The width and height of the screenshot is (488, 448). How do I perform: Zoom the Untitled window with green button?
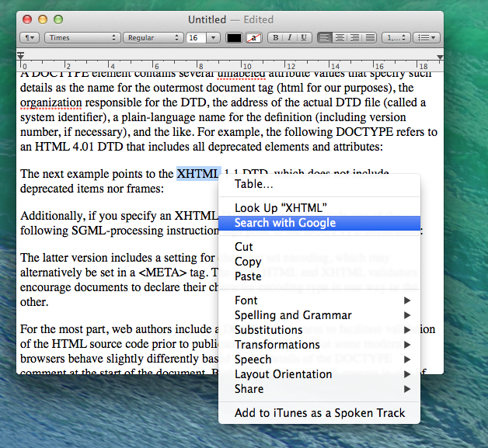58,19
